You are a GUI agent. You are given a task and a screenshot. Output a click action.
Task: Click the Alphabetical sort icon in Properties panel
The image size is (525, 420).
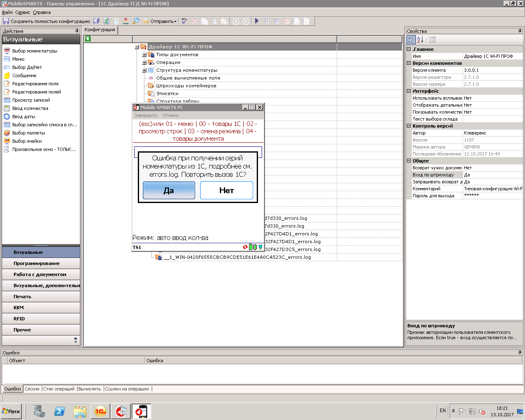coord(420,40)
